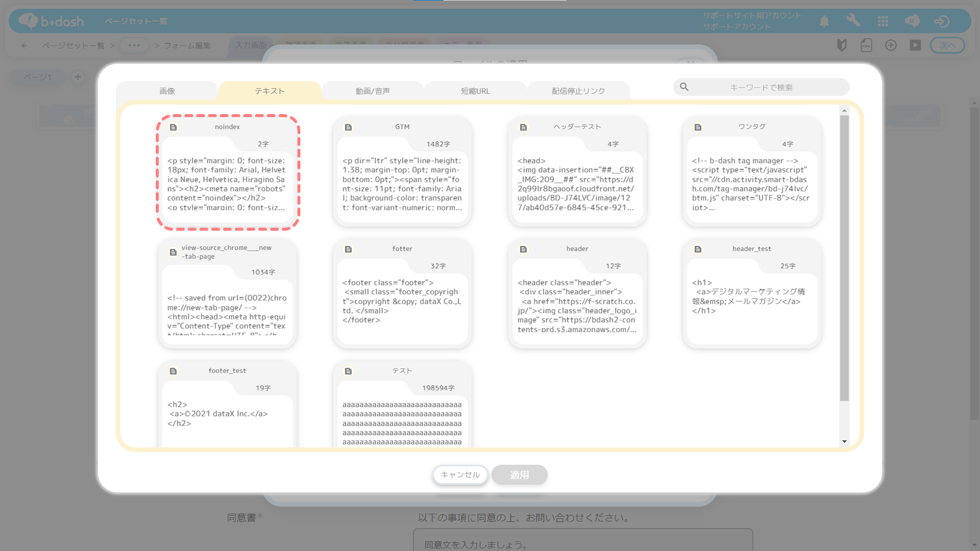
Task: Select the GTM text card
Action: coord(402,172)
